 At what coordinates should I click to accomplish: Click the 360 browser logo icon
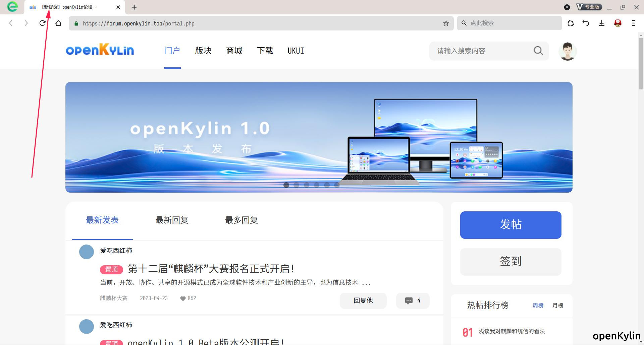pyautogui.click(x=12, y=7)
